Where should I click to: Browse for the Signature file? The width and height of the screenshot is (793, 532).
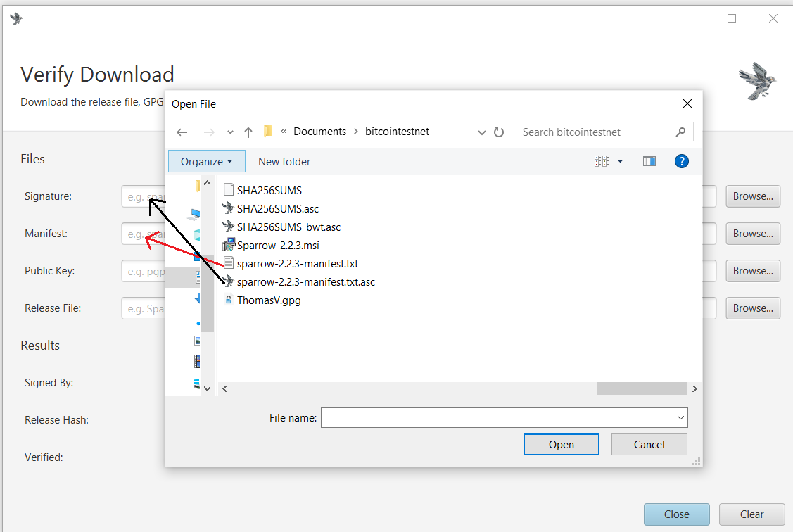(753, 196)
